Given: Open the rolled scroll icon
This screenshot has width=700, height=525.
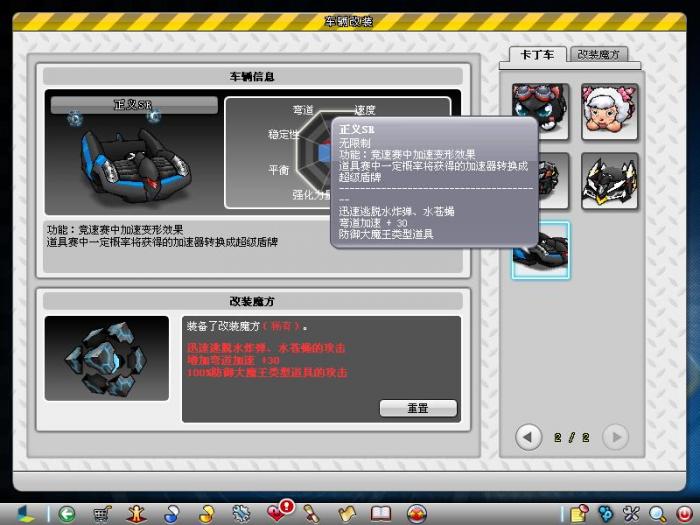Looking at the screenshot, I should tap(311, 514).
